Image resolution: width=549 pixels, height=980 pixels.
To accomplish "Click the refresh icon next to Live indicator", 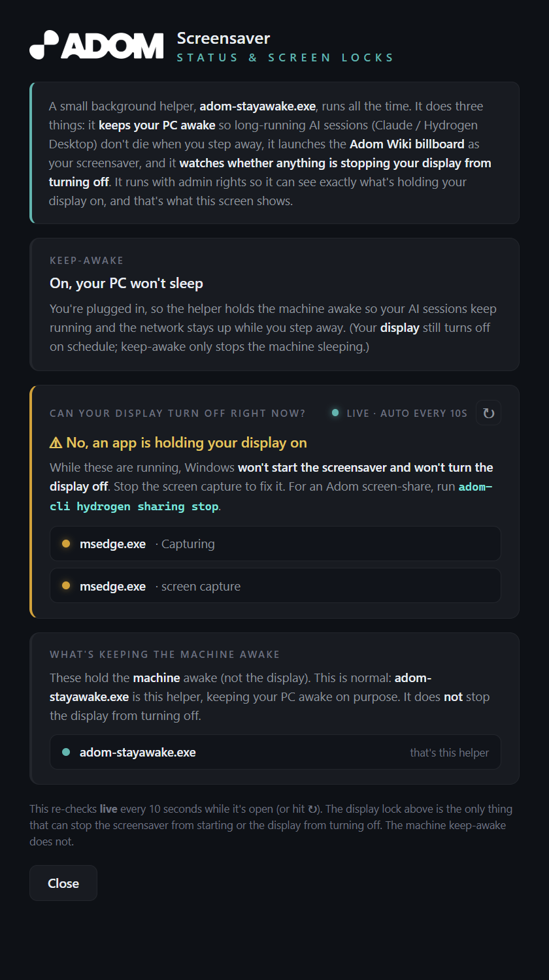I will (488, 413).
